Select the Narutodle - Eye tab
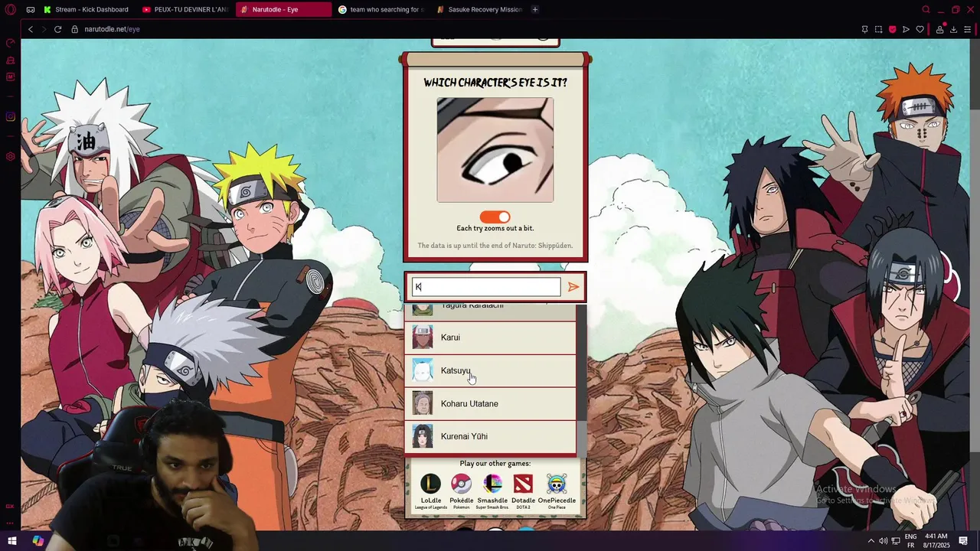This screenshot has height=551, width=980. pos(283,9)
